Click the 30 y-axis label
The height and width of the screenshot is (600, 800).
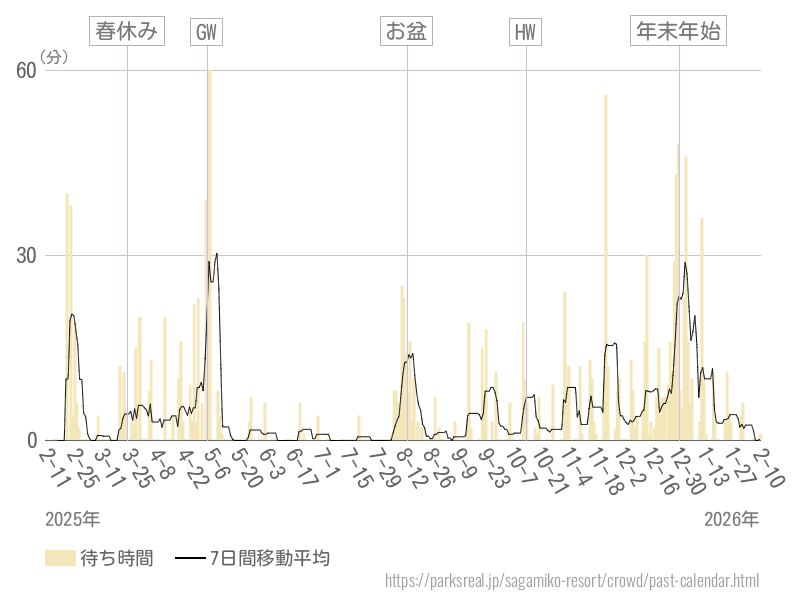pos(25,255)
